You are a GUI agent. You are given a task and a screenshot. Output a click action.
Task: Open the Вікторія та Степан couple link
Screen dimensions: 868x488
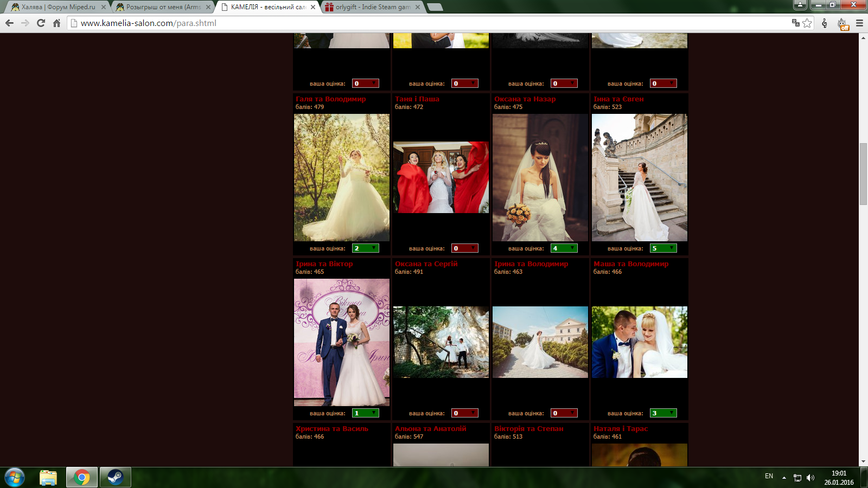(x=529, y=429)
